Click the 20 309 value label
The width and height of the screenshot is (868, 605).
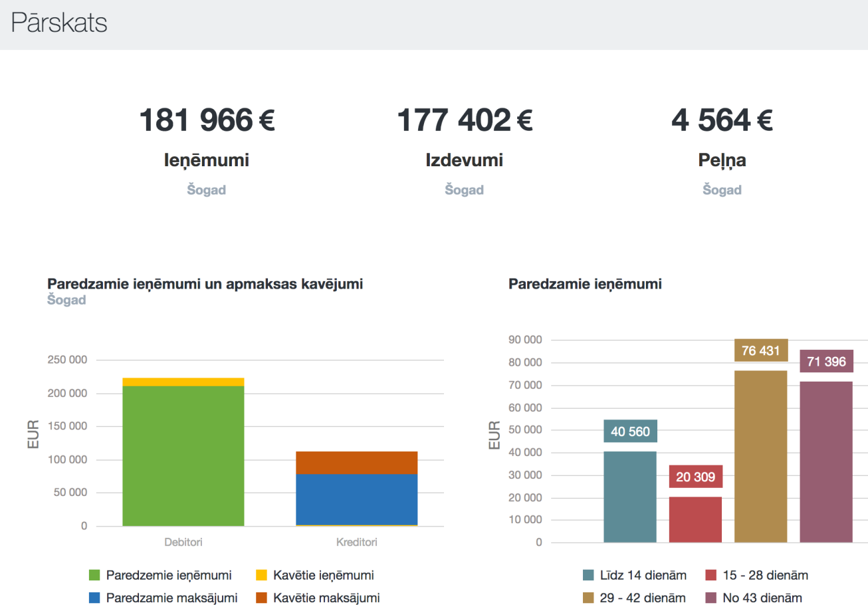pyautogui.click(x=695, y=476)
